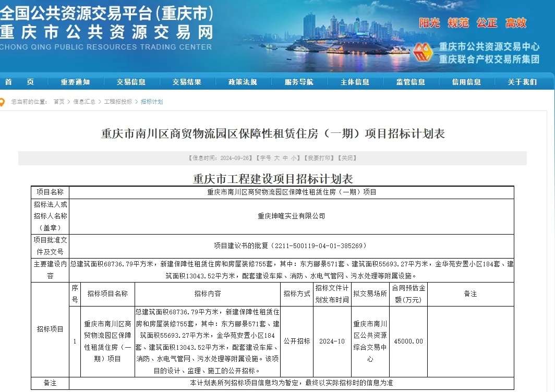Click the 公开招标 cell
This screenshot has width=555, height=392.
tap(297, 341)
